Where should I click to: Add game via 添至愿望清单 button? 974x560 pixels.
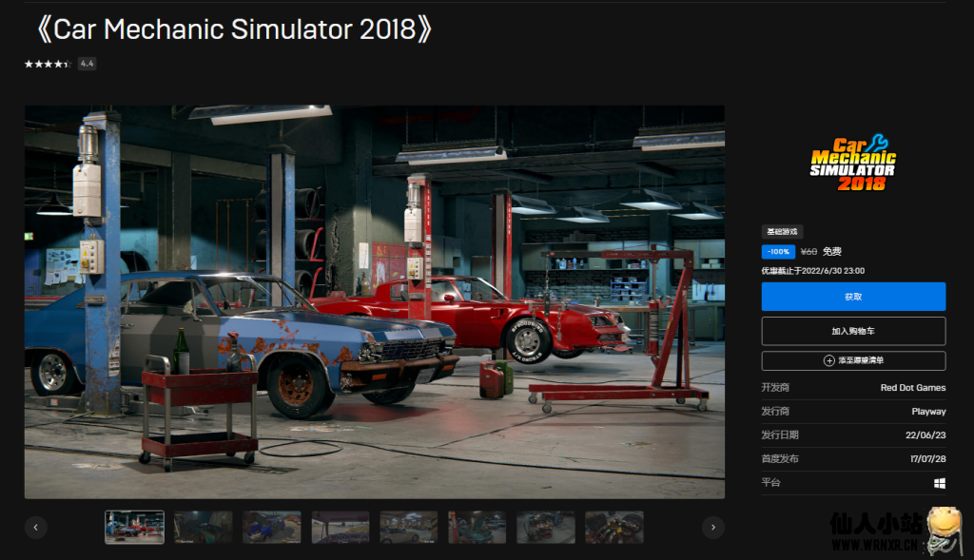(x=853, y=360)
